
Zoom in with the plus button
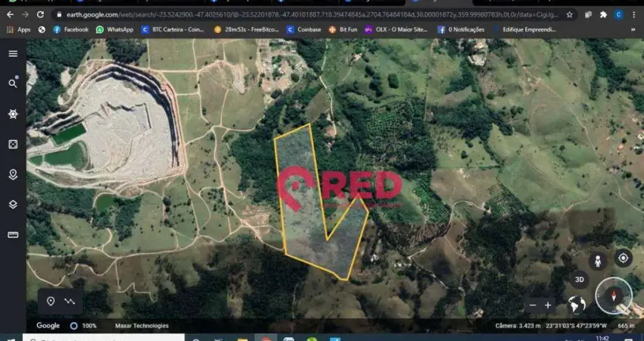[x=548, y=305]
